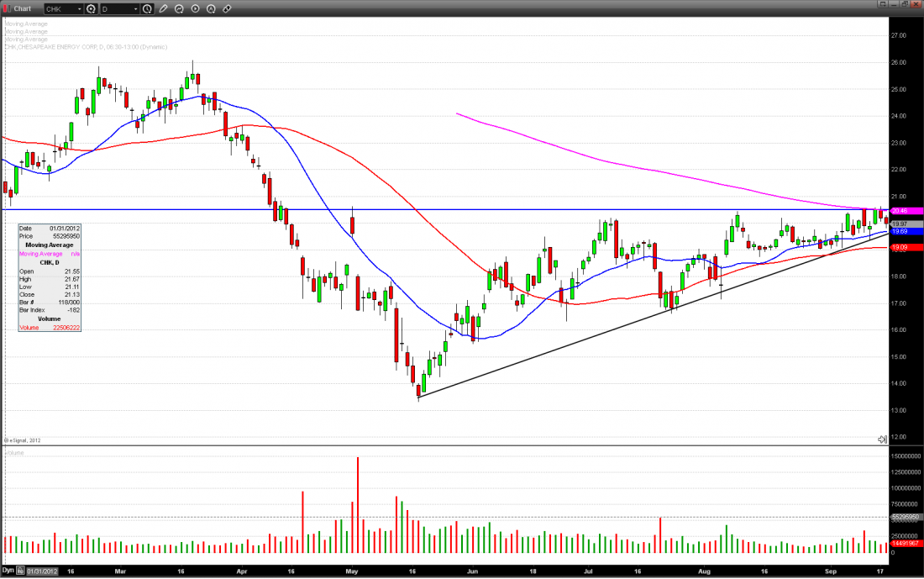
Task: Select the pencil drawing tool
Action: (164, 8)
